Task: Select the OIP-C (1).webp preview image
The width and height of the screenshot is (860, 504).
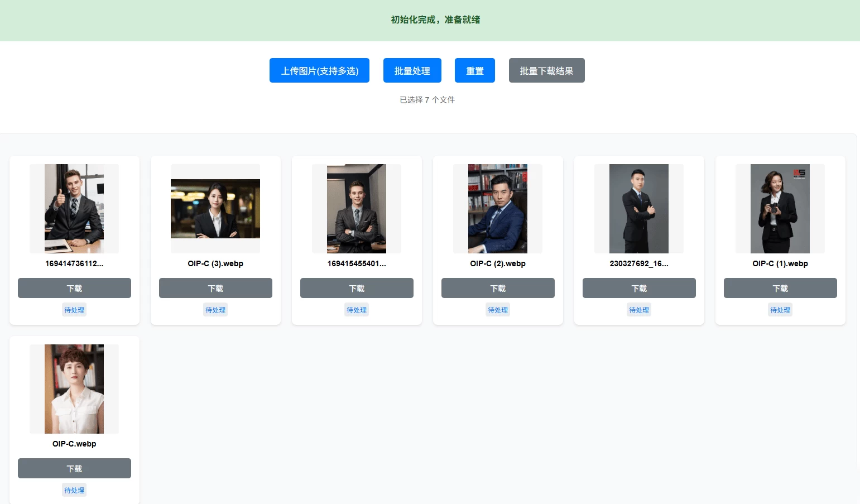Action: 780,208
